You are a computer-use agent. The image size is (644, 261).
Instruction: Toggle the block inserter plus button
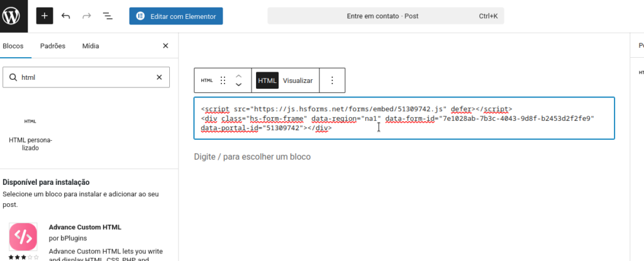click(x=45, y=16)
